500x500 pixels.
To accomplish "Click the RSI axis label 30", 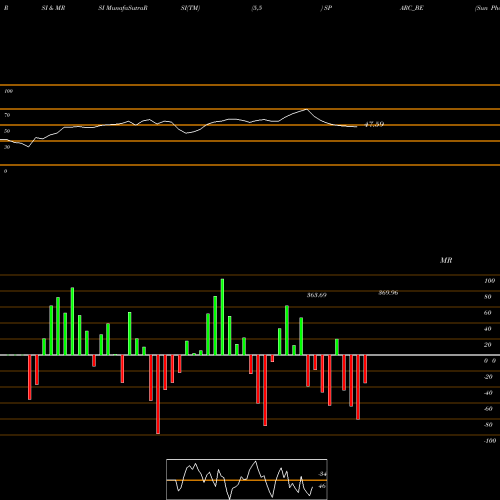I will tap(7, 147).
